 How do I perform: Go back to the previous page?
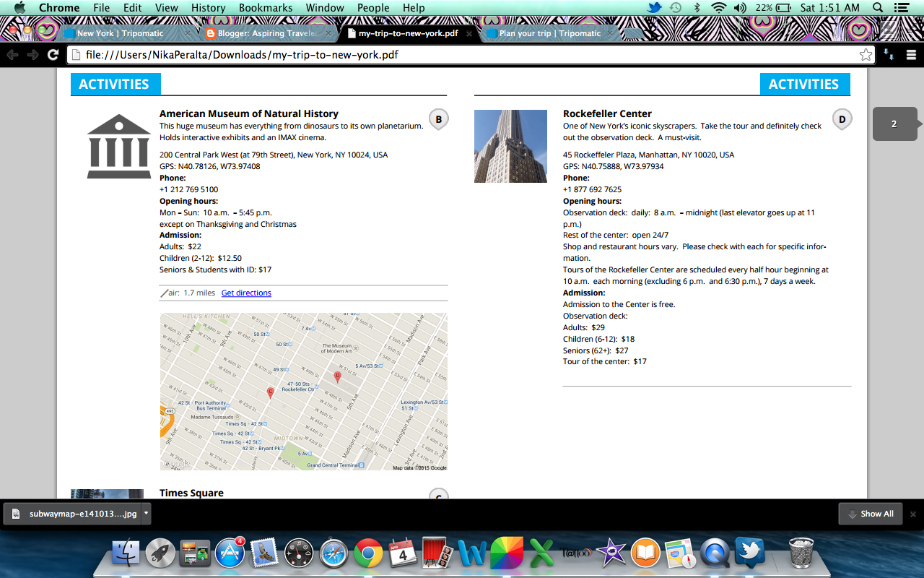[x=12, y=55]
